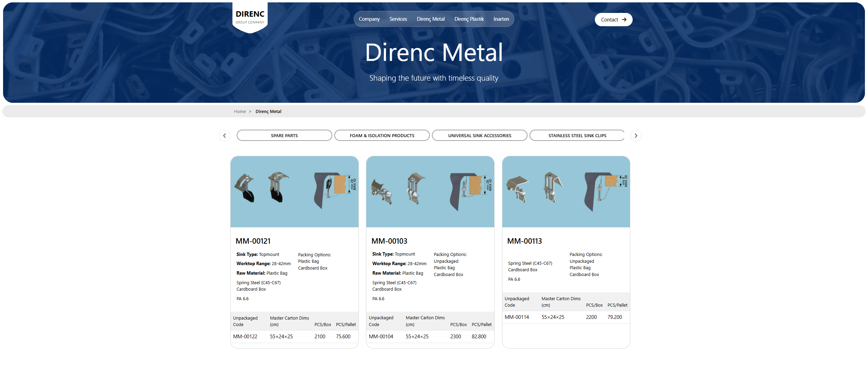Click the previous category arrow

tap(224, 136)
